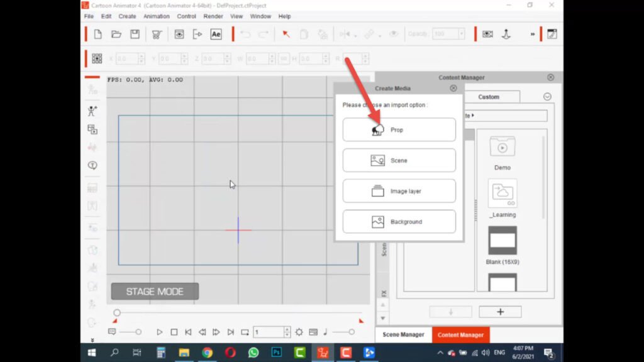Screen dimensions: 644x362
Task: Expand toolbar overflow double chevron
Action: pyautogui.click(x=533, y=34)
